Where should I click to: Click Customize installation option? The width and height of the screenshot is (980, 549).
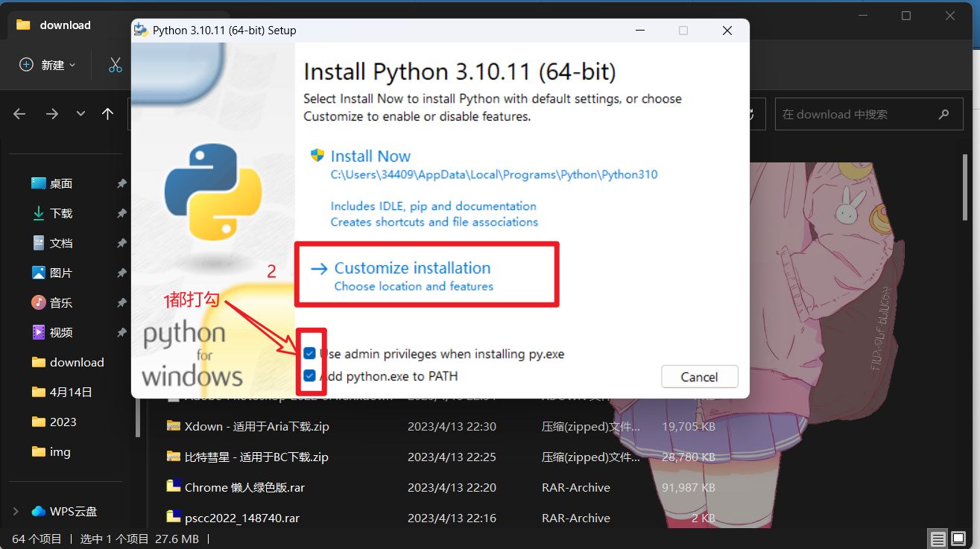(412, 275)
